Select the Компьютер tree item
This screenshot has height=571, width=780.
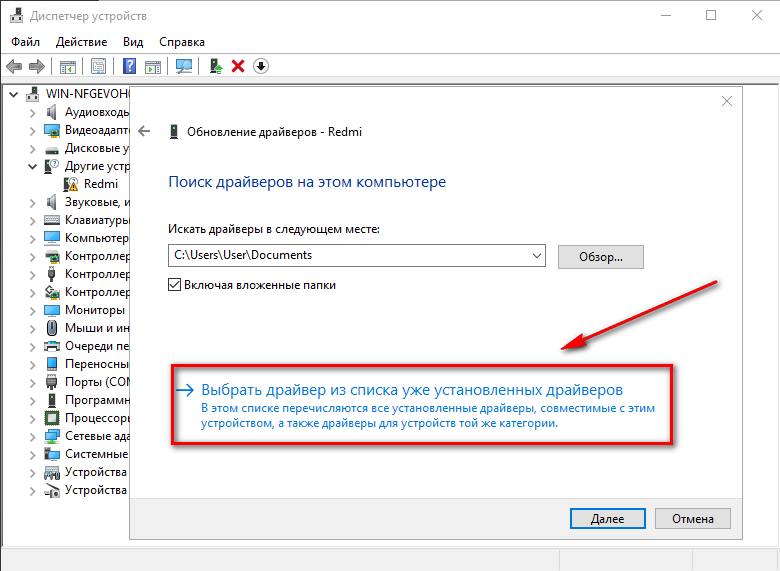pos(97,238)
